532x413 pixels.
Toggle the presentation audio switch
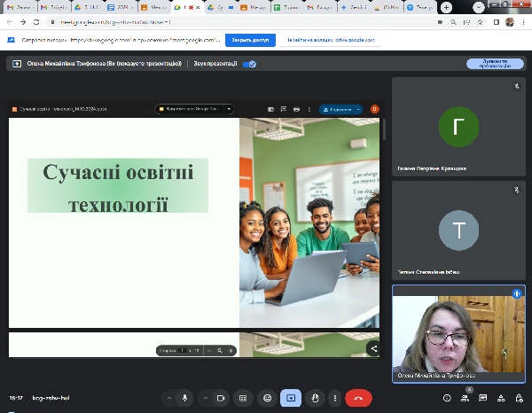pos(250,64)
